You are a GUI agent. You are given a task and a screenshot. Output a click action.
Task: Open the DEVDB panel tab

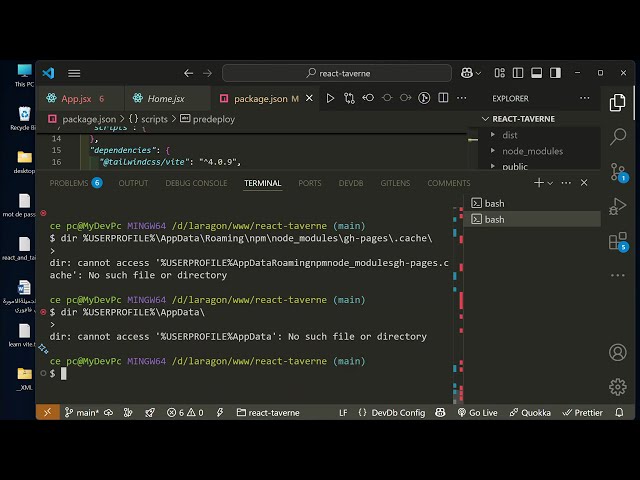point(351,183)
